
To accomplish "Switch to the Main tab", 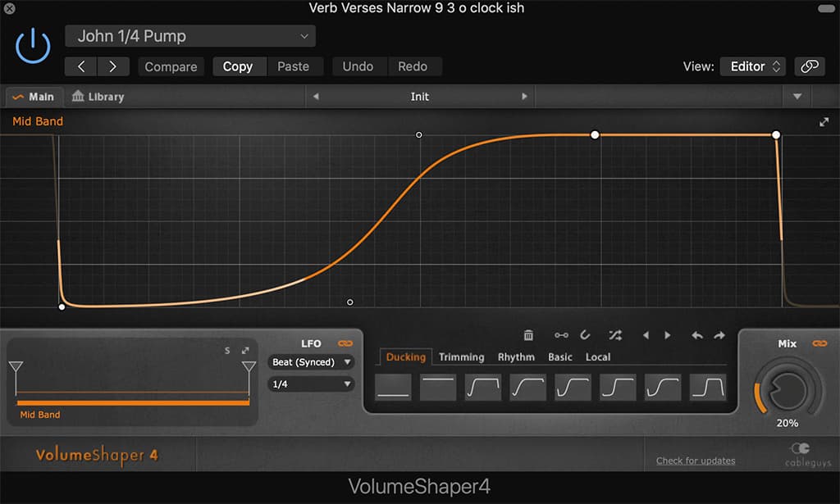I will pos(34,97).
